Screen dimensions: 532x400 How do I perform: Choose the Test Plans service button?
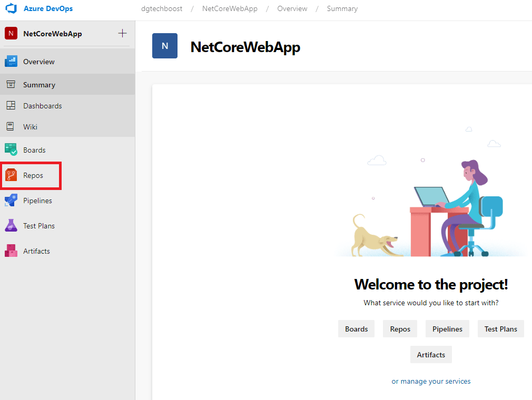[x=500, y=329]
